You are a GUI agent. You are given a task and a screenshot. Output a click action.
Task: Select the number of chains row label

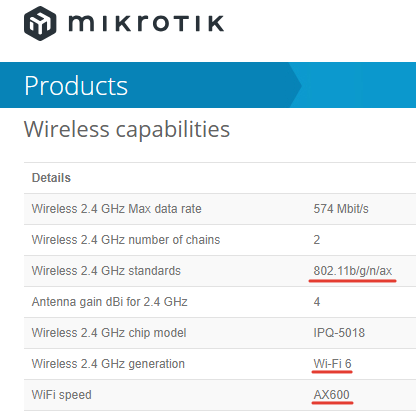click(x=126, y=240)
